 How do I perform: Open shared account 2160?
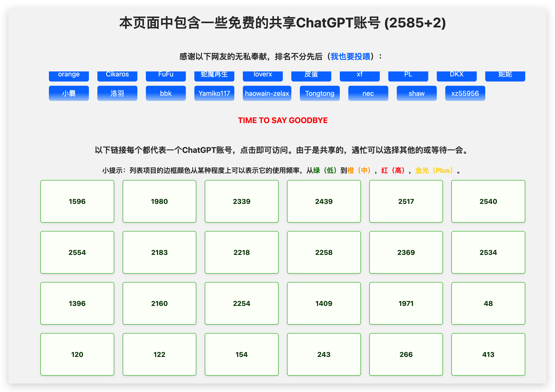pyautogui.click(x=159, y=303)
